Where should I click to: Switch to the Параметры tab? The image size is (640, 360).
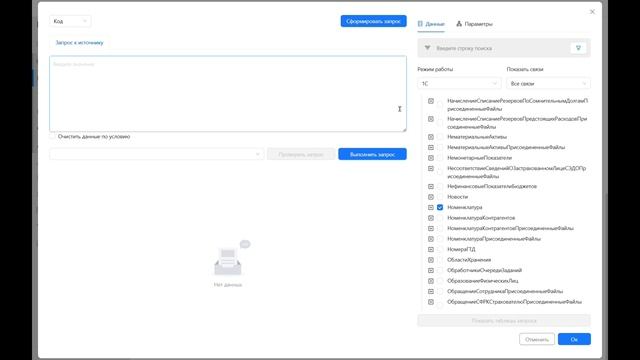click(474, 24)
